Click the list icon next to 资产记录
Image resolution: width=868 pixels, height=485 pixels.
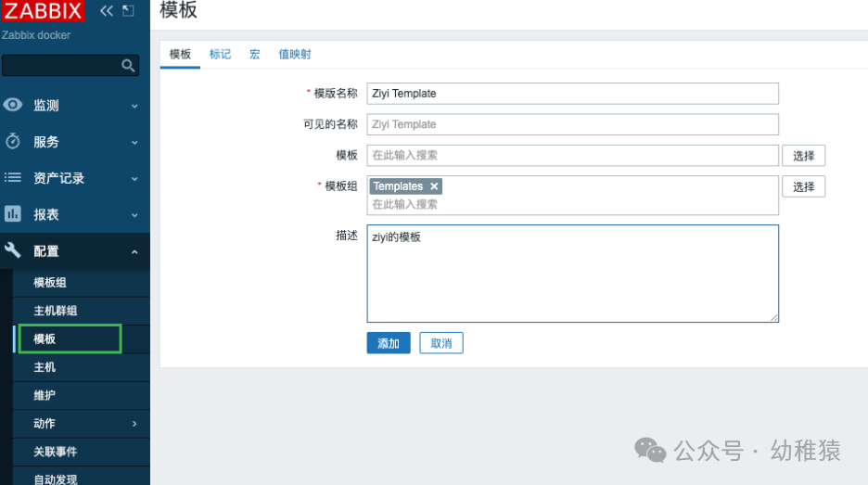13,178
